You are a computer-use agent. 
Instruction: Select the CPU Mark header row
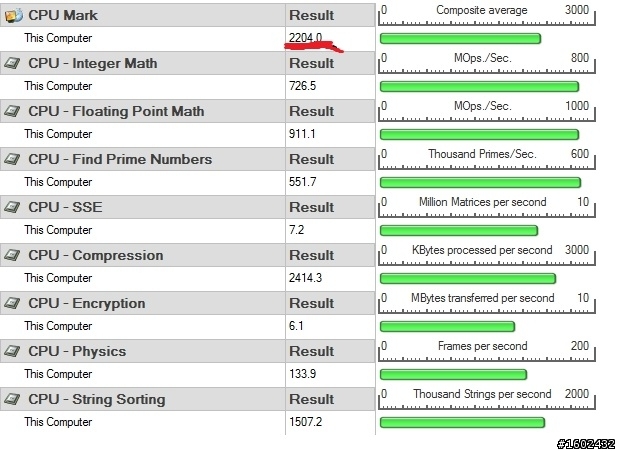tap(187, 15)
